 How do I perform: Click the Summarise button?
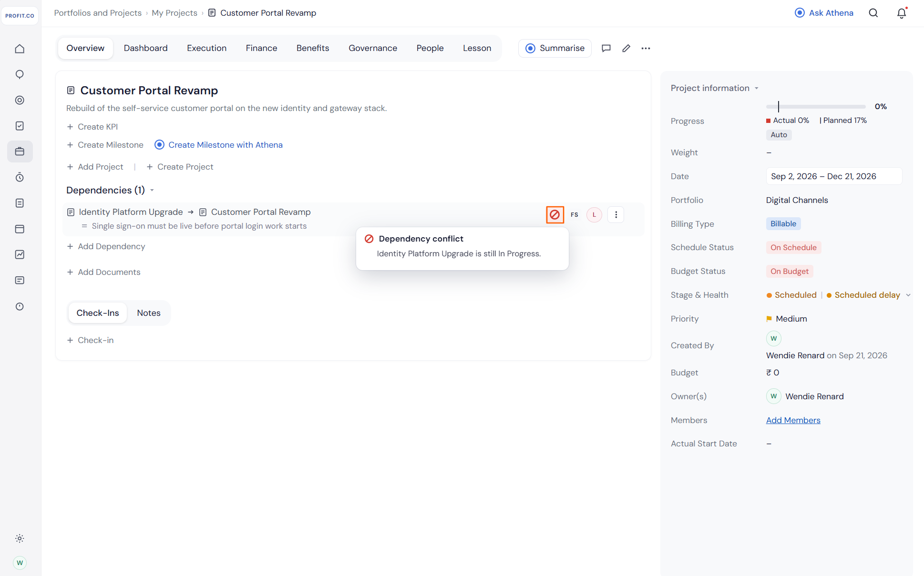tap(555, 48)
